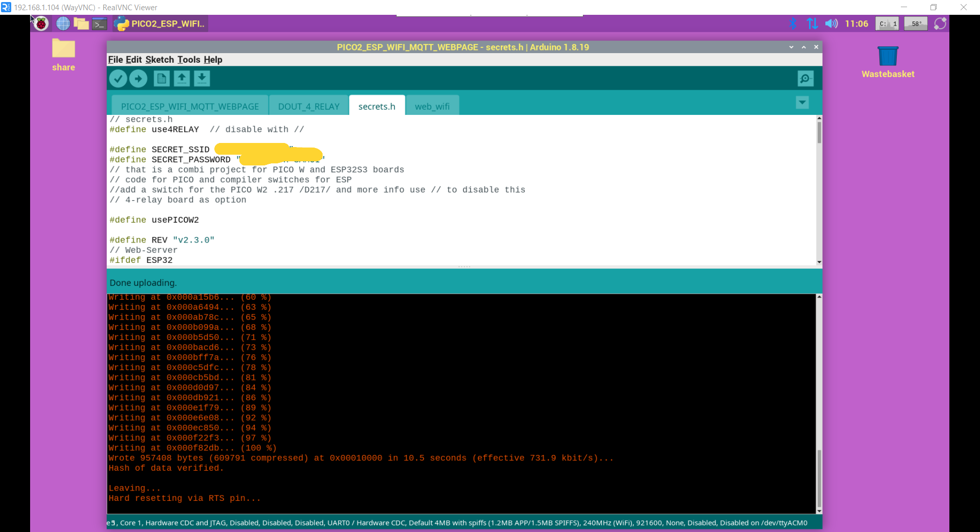Click 'Hash of data verified.' console line

coord(166,468)
